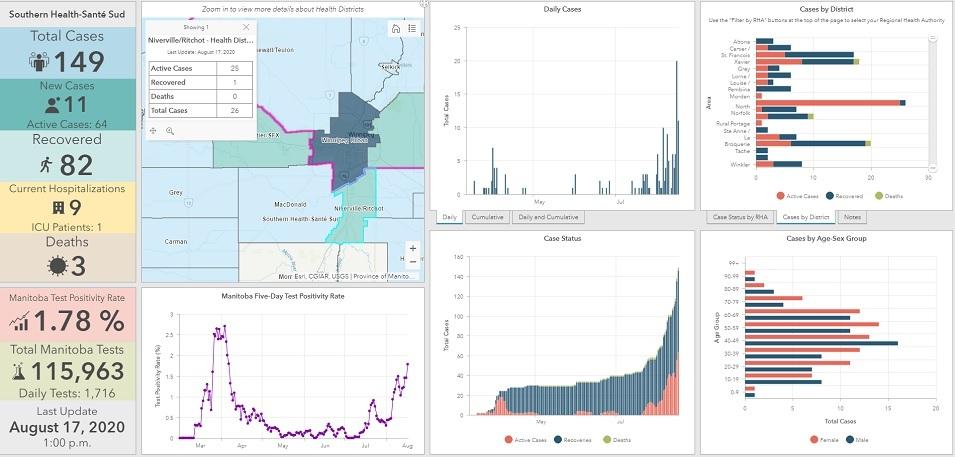Open the map legend list icon
955x457 pixels.
point(411,29)
